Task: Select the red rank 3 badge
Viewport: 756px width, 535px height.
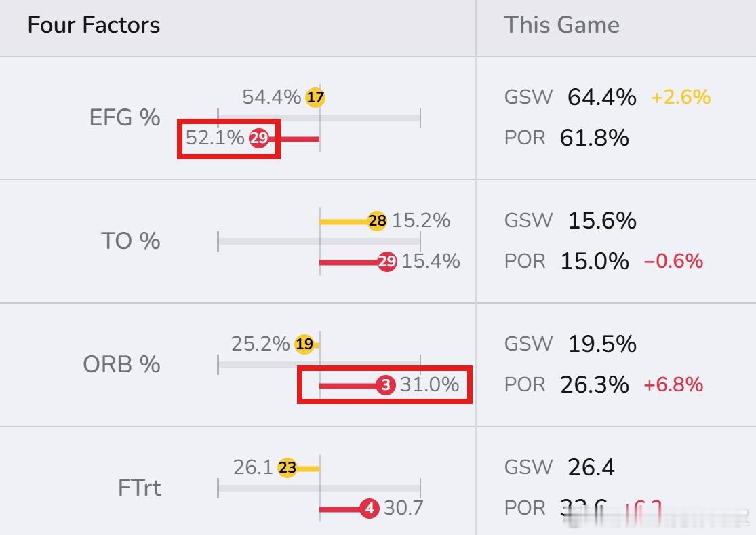Action: (386, 385)
